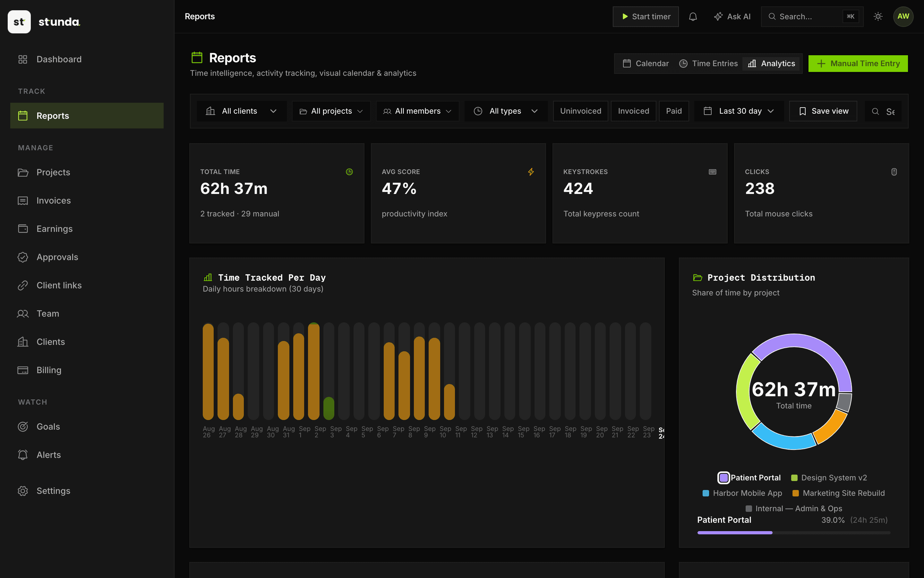Toggle Marketing Site Rebuild legend entry
Viewport: 924px width, 578px height.
(838, 493)
